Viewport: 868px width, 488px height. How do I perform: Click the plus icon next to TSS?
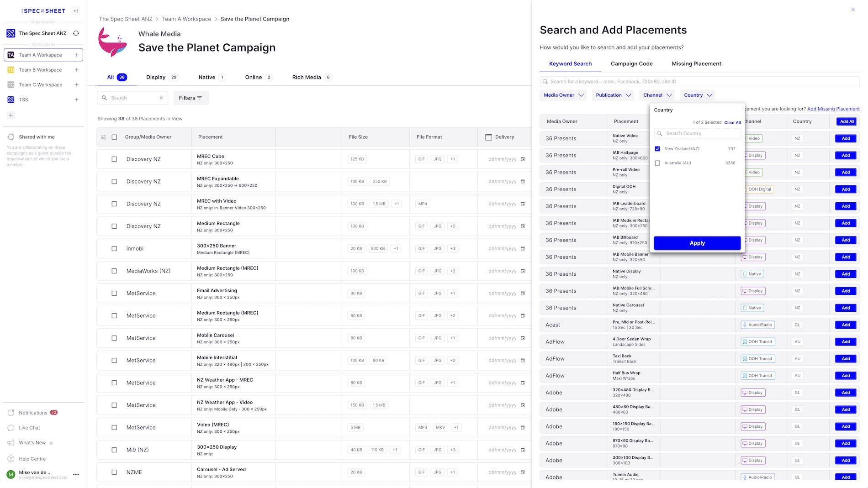coord(76,100)
